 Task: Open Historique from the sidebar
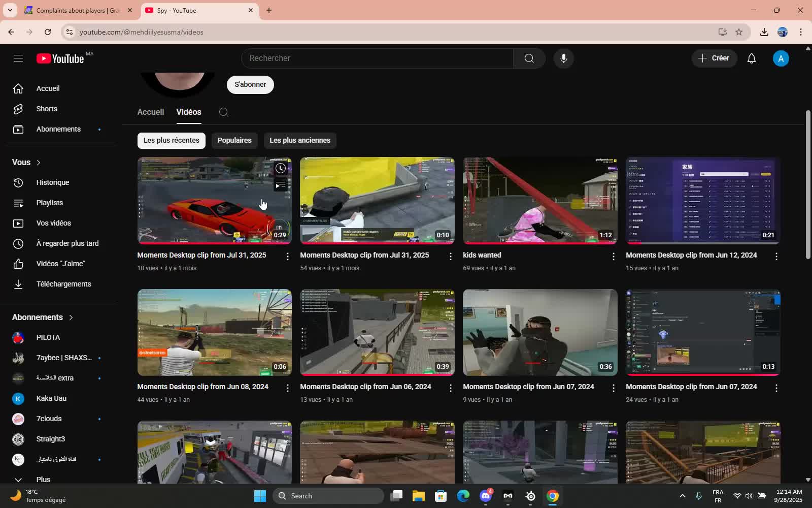pos(53,182)
